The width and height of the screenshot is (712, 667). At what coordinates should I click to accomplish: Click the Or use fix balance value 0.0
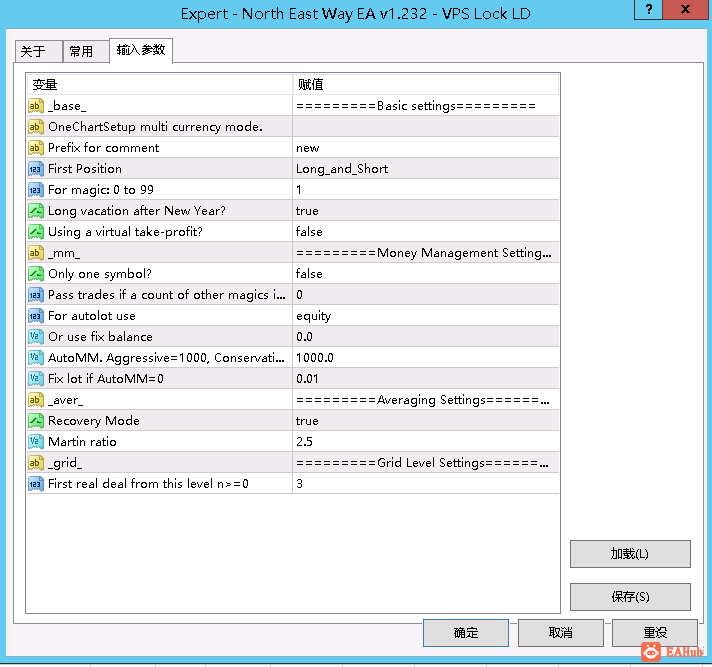click(425, 336)
